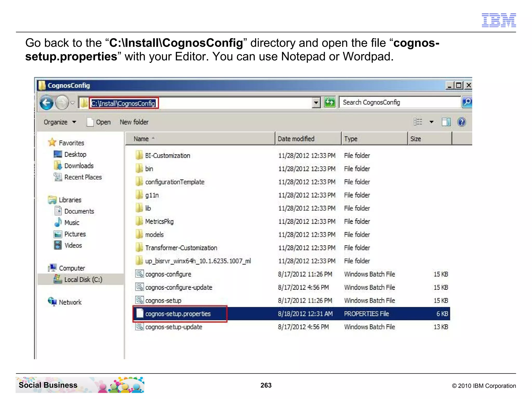Viewport: 532px width, 399px height.
Task: Click the blue Help question icon
Action: [462, 122]
